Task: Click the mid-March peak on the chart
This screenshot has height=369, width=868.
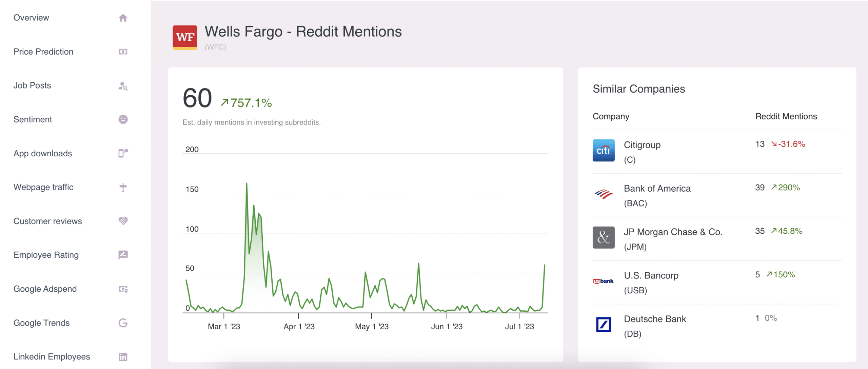Action: (246, 183)
